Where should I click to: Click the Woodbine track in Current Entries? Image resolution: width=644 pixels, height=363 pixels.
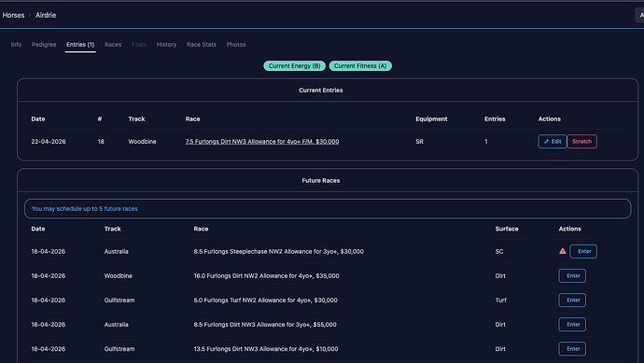[142, 141]
